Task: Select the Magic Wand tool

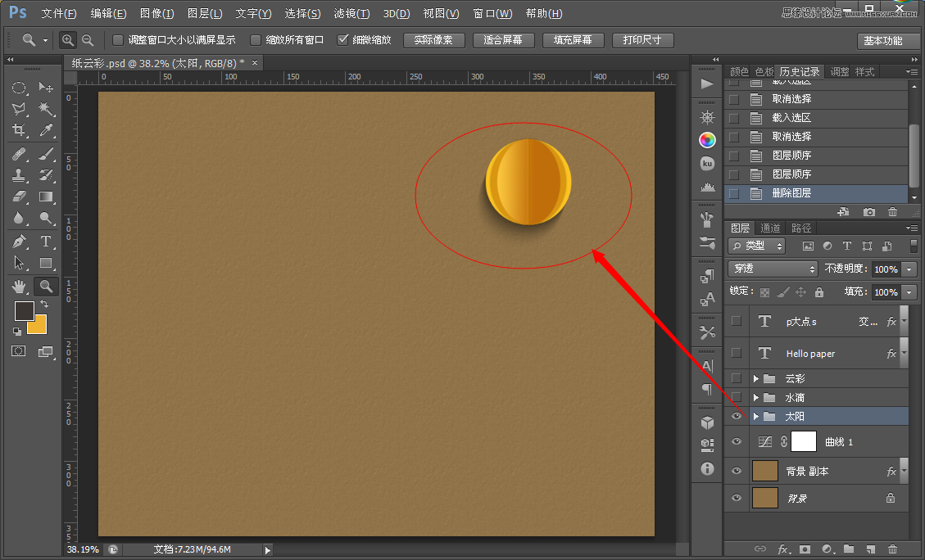Action: [x=46, y=109]
